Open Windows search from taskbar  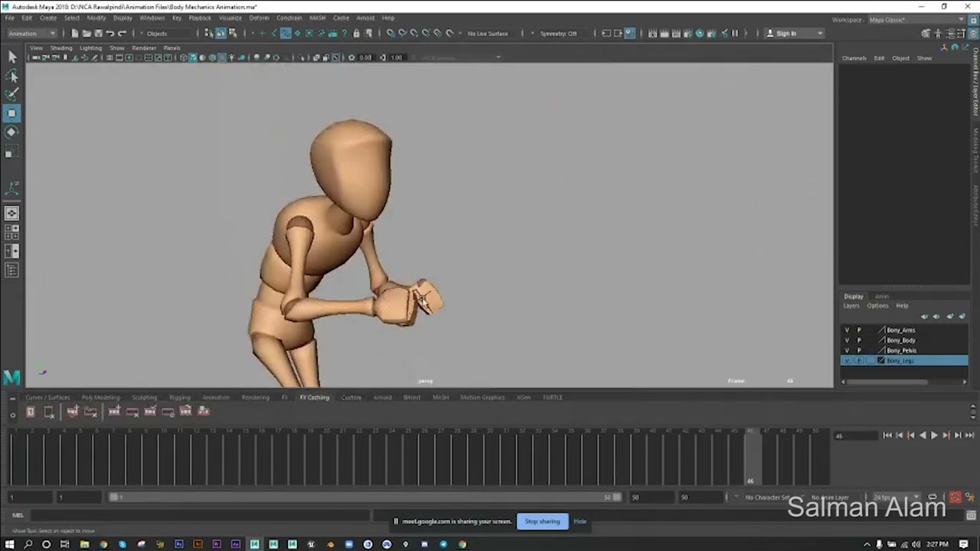tap(28, 544)
